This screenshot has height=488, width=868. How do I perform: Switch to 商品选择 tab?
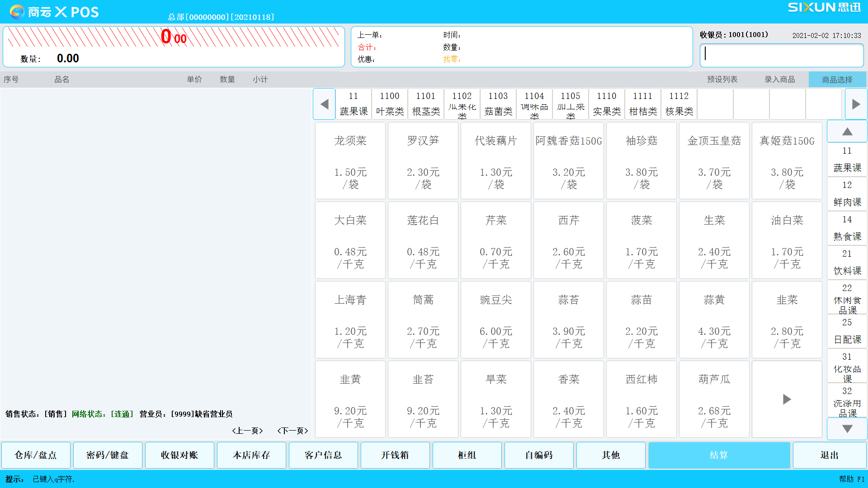[x=837, y=80]
